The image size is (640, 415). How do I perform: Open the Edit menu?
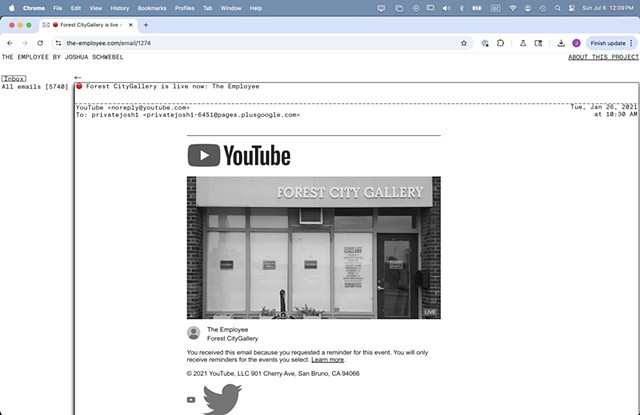76,8
